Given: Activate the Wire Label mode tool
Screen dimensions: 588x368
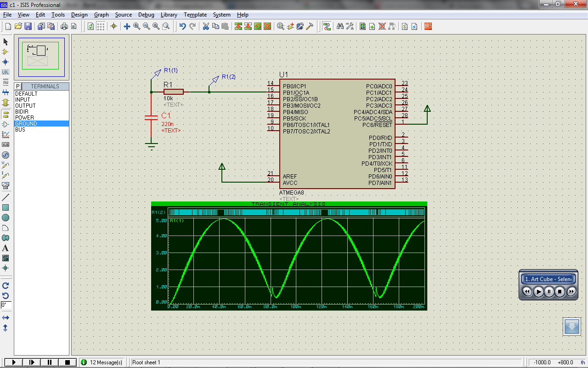Looking at the screenshot, I should click(6, 72).
